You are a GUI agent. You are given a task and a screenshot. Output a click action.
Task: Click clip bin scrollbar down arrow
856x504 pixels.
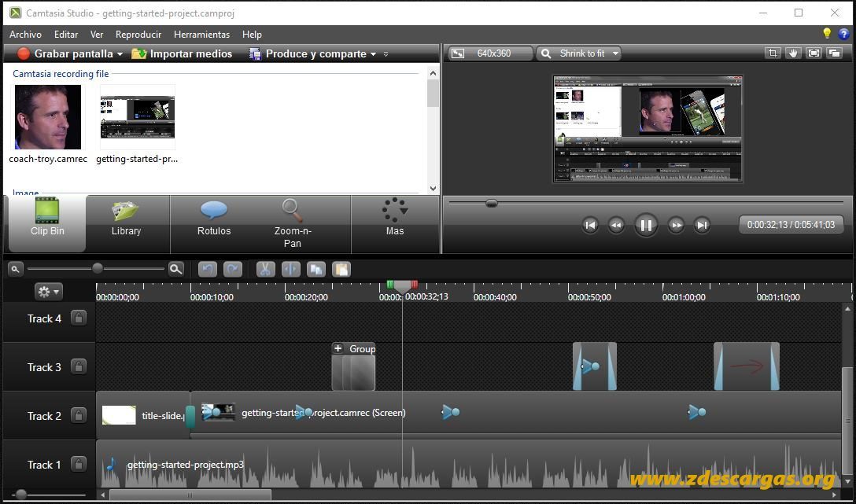coord(433,188)
